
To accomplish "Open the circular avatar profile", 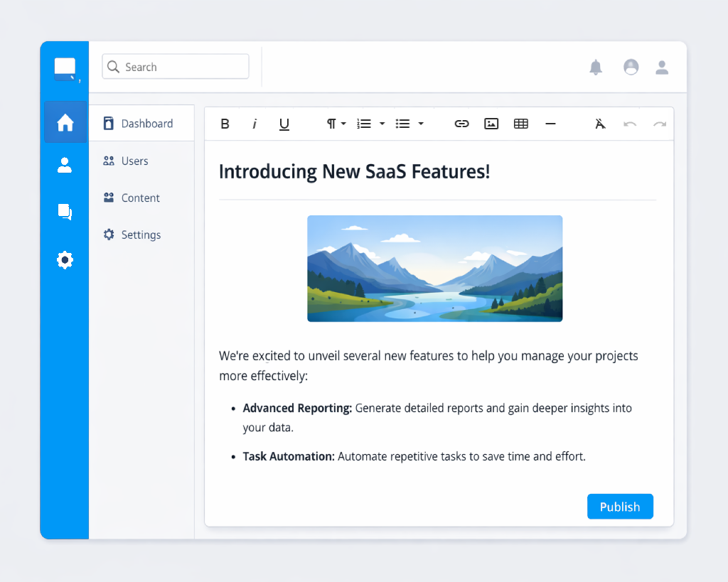I will [631, 68].
